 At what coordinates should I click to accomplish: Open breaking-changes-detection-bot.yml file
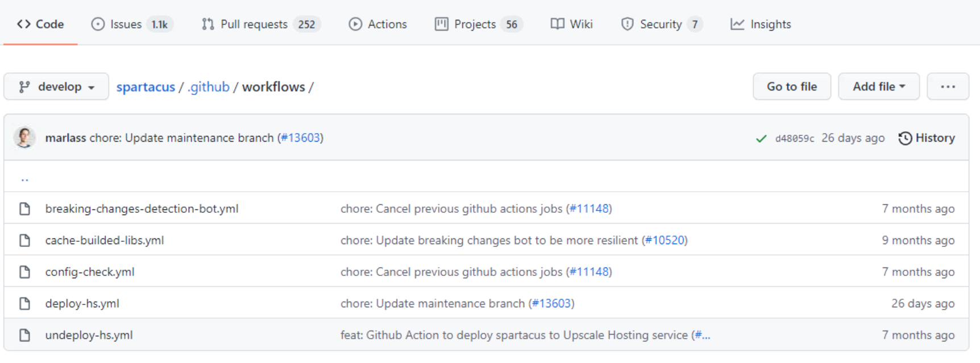click(142, 209)
